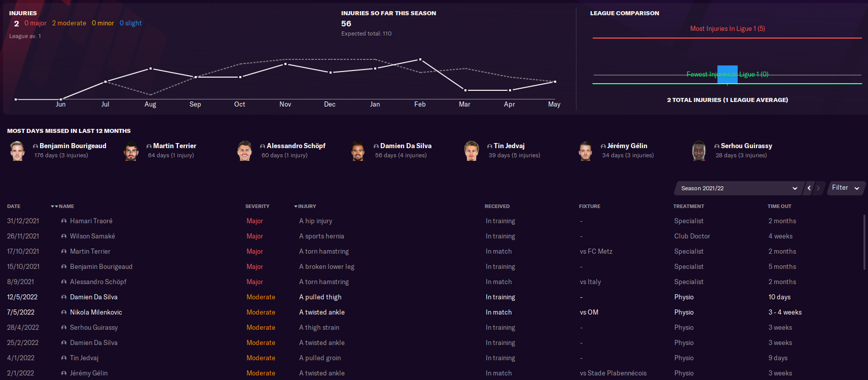Click Jérémy Gélin's face photo
Screen dimensions: 868x380
point(586,151)
